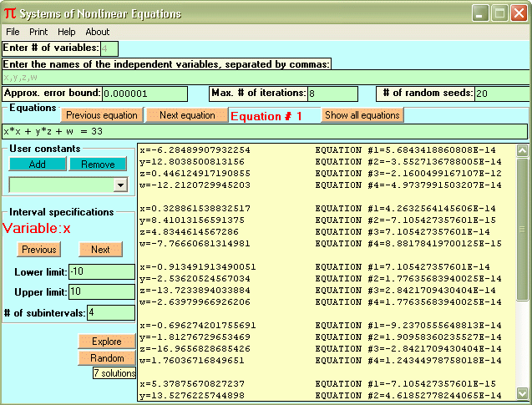The height and width of the screenshot is (405, 532).
Task: Remove a user constant
Action: [98, 165]
